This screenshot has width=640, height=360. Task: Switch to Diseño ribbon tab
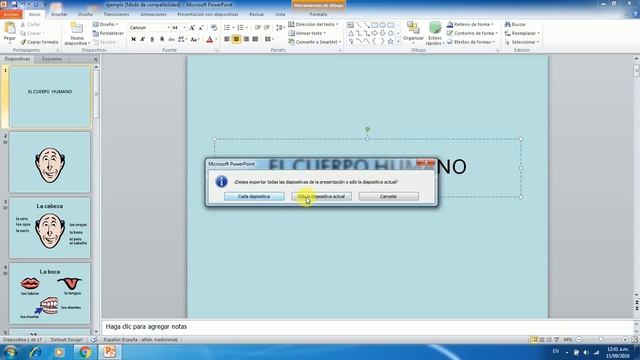85,14
